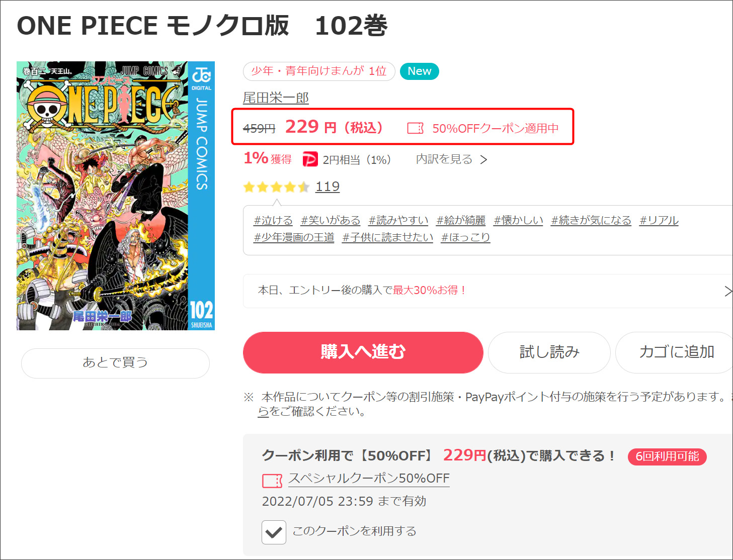Click the #子供に読ませたい tag
Screen dimensions: 733x560
pyautogui.click(x=387, y=237)
